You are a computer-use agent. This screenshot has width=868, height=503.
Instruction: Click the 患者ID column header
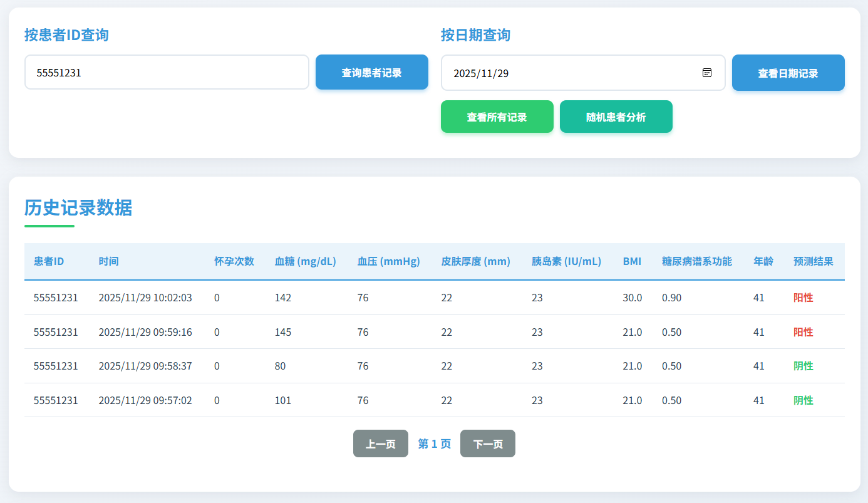pos(49,261)
